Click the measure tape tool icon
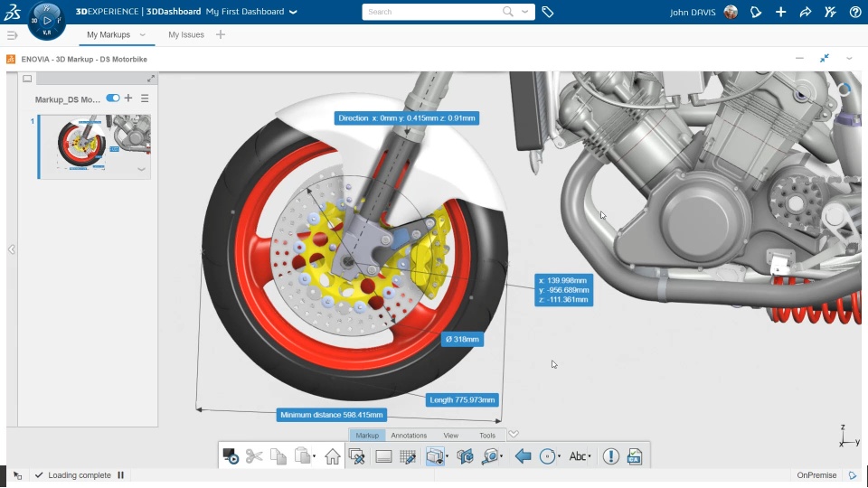This screenshot has height=488, width=868. pos(490,456)
